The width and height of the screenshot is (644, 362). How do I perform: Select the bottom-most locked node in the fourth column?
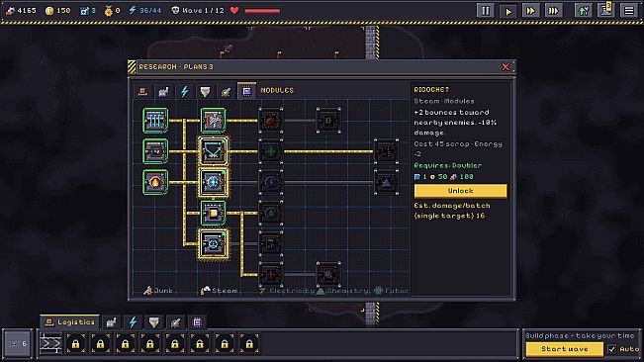[328, 274]
